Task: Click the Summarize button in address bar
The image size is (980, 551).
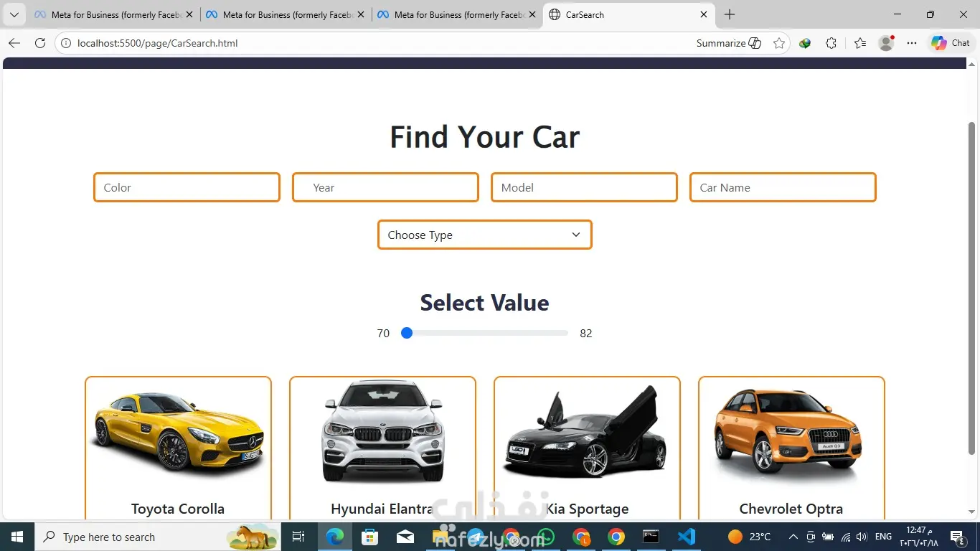Action: (x=729, y=43)
